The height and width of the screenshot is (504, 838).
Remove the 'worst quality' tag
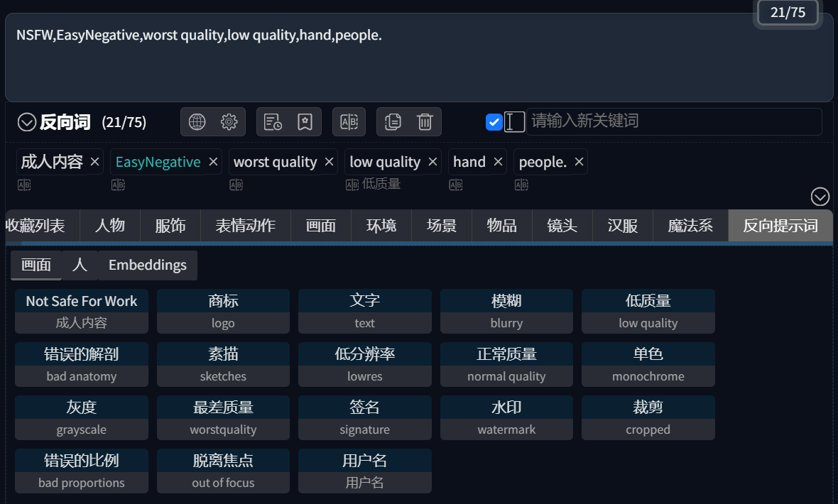[x=330, y=161]
